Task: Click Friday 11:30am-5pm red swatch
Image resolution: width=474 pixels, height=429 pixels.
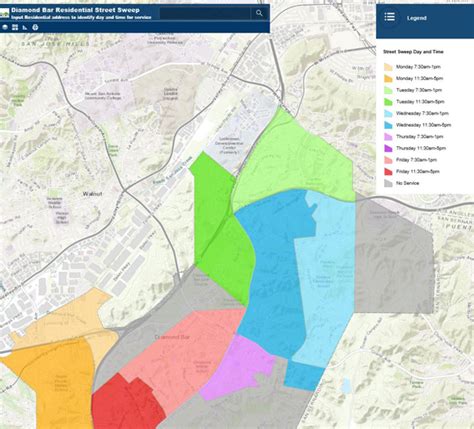Action: 388,172
